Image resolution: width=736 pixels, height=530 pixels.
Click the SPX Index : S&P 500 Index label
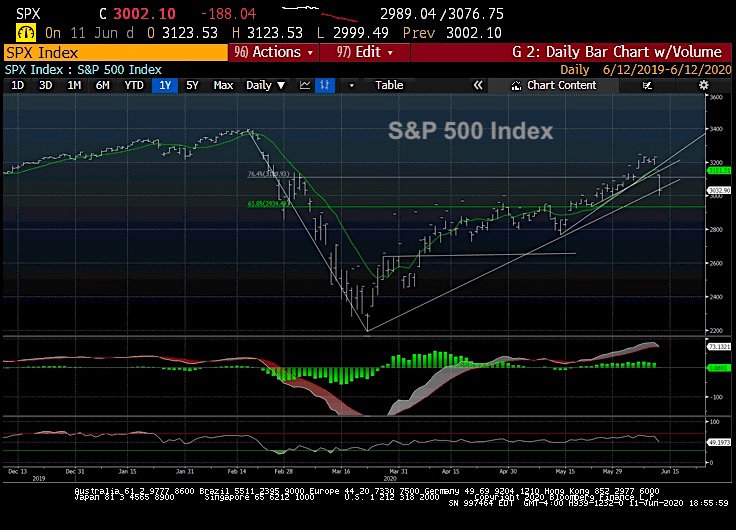pyautogui.click(x=83, y=70)
